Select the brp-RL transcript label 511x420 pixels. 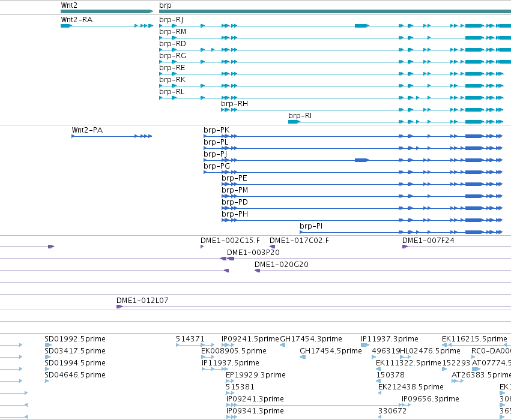172,92
